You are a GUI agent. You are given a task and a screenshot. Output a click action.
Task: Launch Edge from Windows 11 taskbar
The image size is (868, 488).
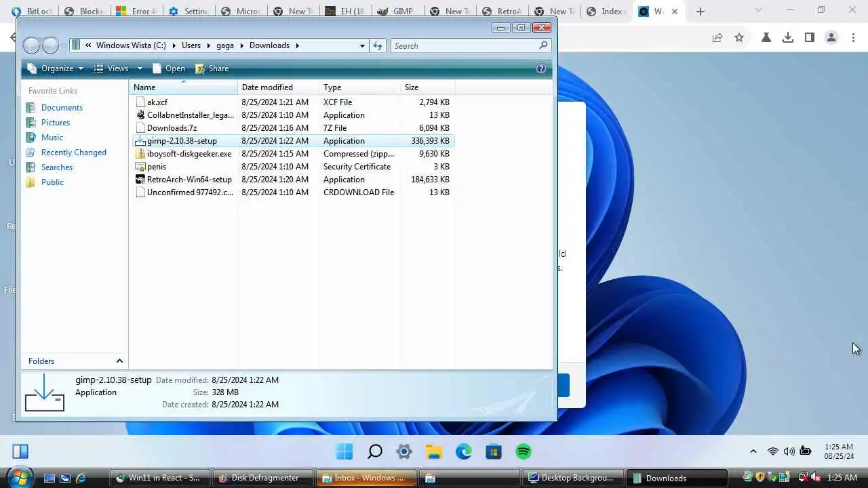(464, 451)
